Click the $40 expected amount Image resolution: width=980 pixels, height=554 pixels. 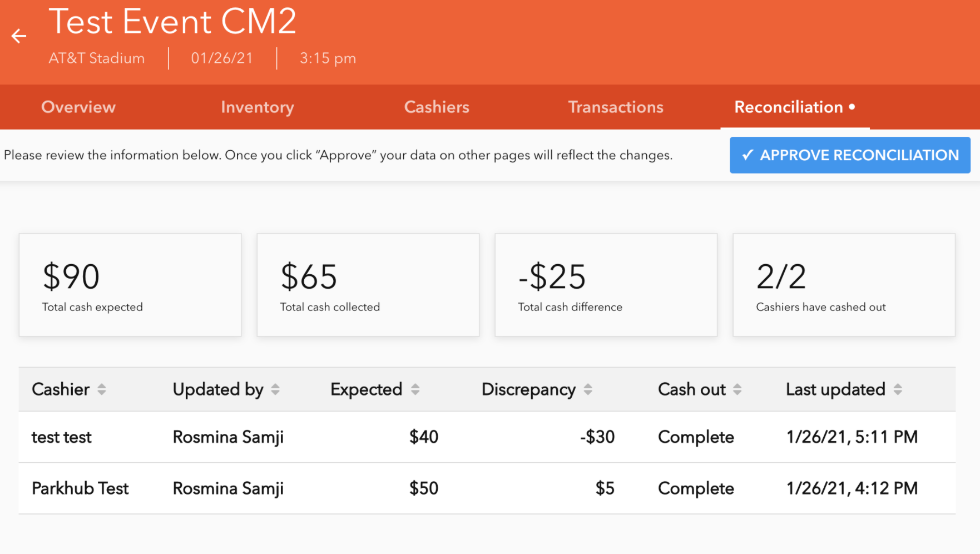(424, 437)
